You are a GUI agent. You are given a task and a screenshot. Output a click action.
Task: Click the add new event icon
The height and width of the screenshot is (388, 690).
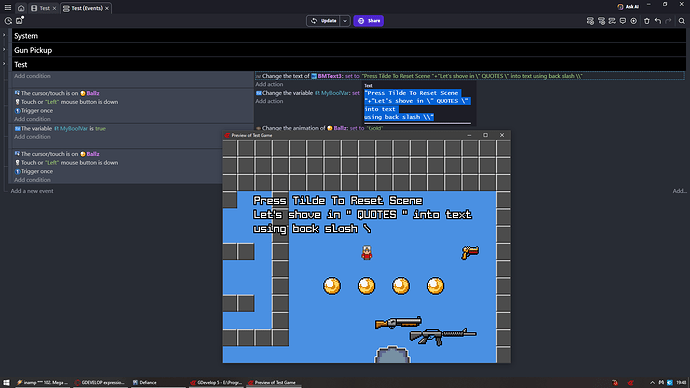tap(591, 21)
